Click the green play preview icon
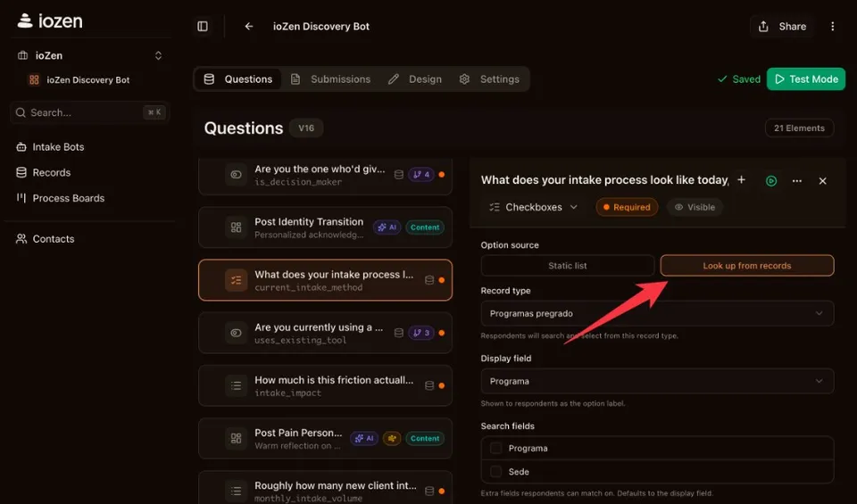Screen dimensions: 857x504 771,181
